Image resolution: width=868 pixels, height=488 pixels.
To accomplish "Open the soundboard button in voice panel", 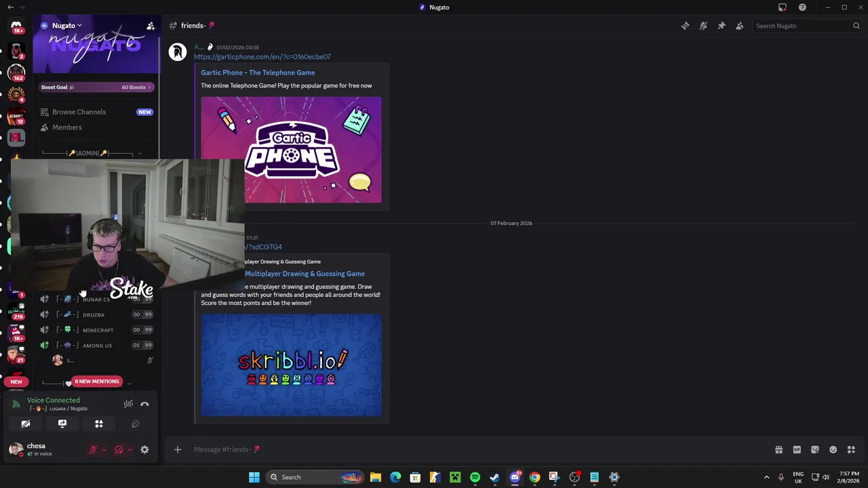I will pyautogui.click(x=136, y=424).
